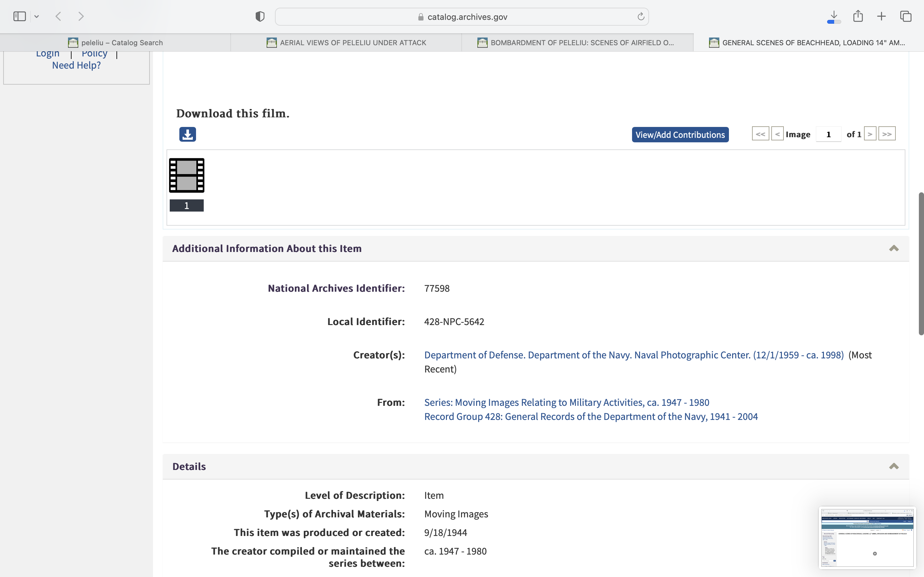924x577 pixels.
Task: Go to last image with >> button
Action: pos(886,134)
